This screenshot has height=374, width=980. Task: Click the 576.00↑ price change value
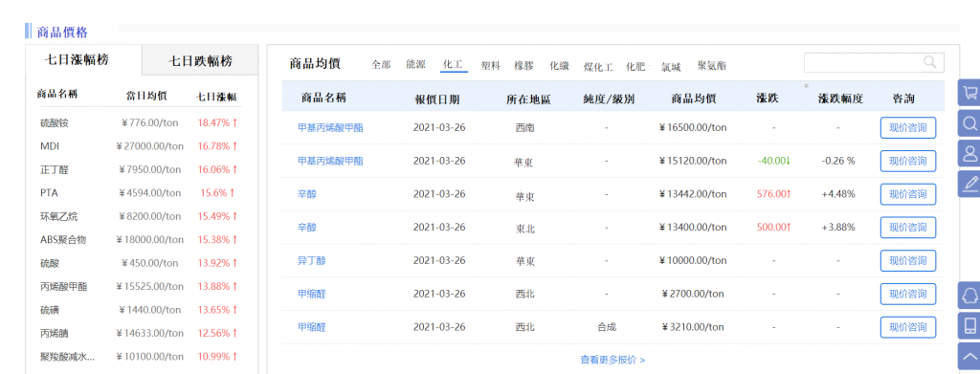(x=773, y=194)
